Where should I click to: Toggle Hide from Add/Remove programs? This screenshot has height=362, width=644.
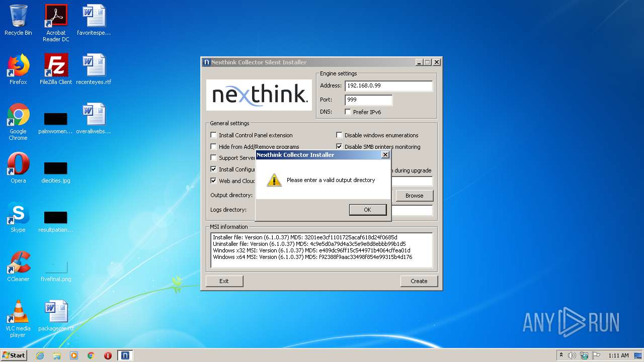coord(213,146)
